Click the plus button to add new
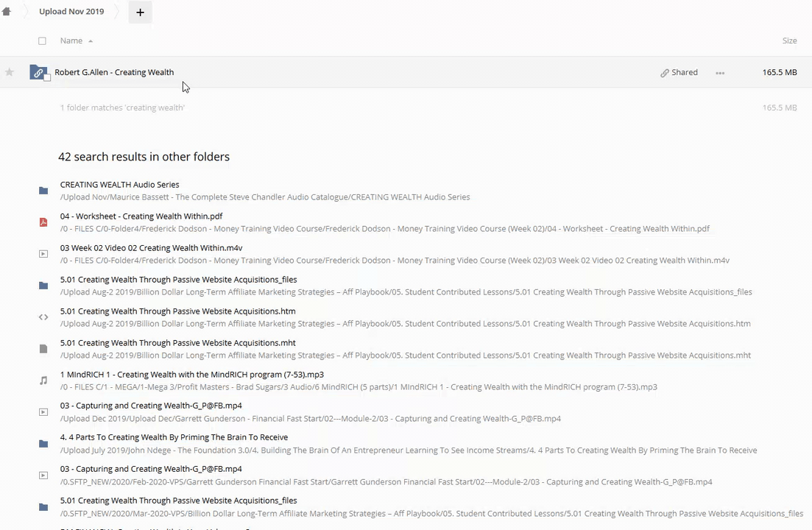The image size is (812, 530). tap(140, 12)
